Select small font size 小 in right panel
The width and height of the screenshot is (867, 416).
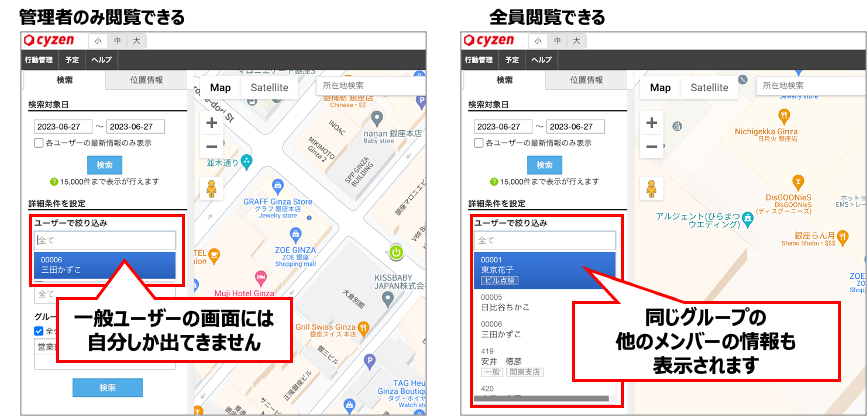(538, 41)
